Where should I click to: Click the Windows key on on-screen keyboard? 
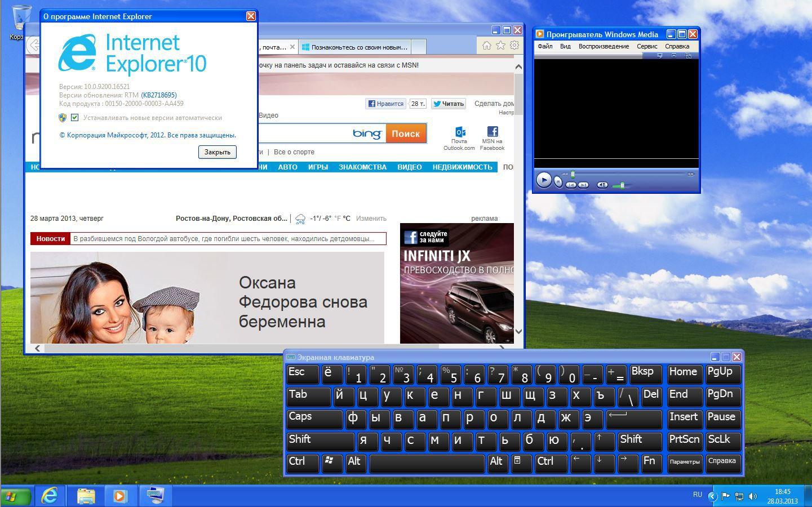[331, 462]
